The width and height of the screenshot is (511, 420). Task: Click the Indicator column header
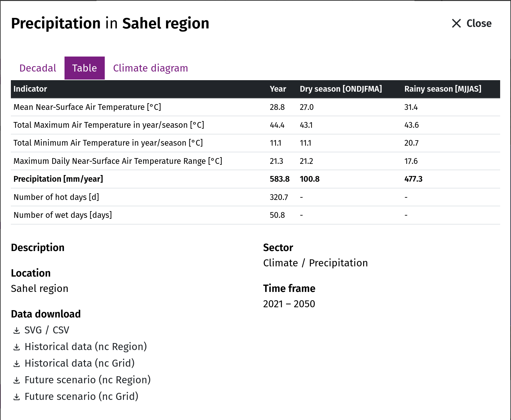pyautogui.click(x=30, y=89)
